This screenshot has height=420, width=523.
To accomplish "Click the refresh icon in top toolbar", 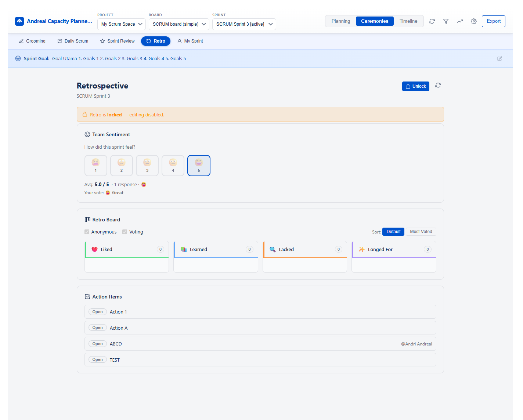I will (x=432, y=21).
